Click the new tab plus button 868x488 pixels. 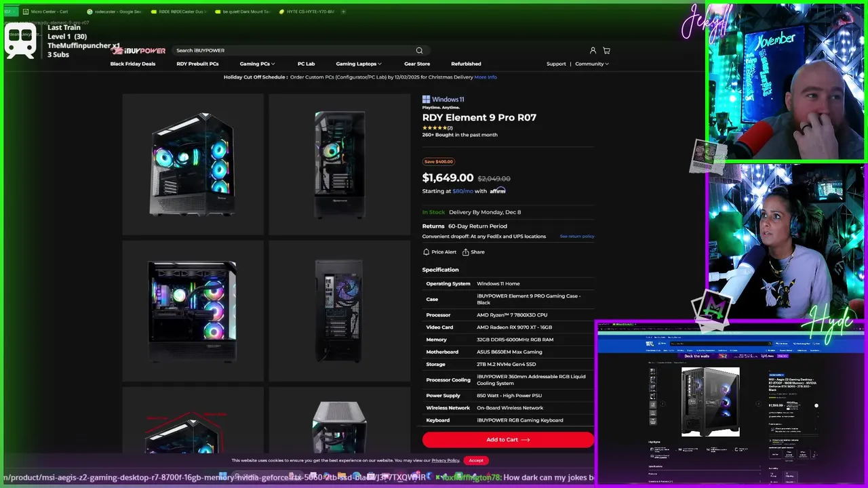coord(343,12)
